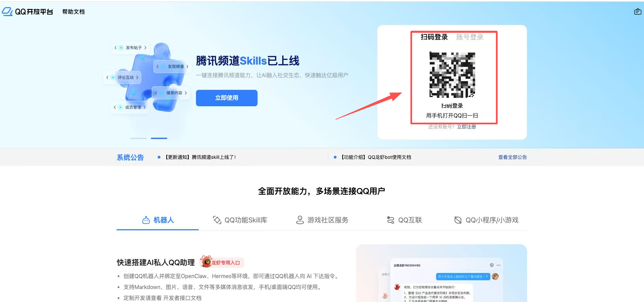644x302 pixels.
Task: Click the QQ互联 link icon
Action: [x=391, y=220]
